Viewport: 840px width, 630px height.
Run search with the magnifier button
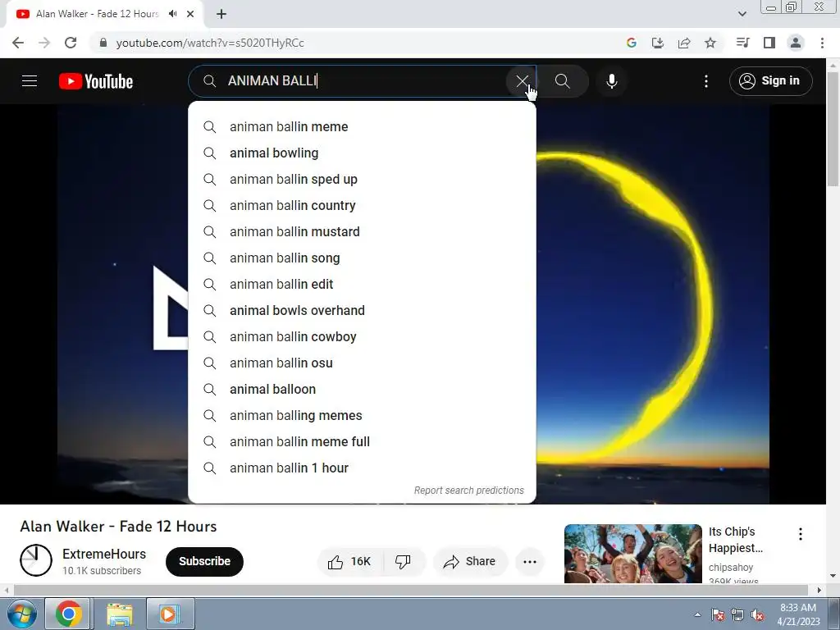[563, 81]
